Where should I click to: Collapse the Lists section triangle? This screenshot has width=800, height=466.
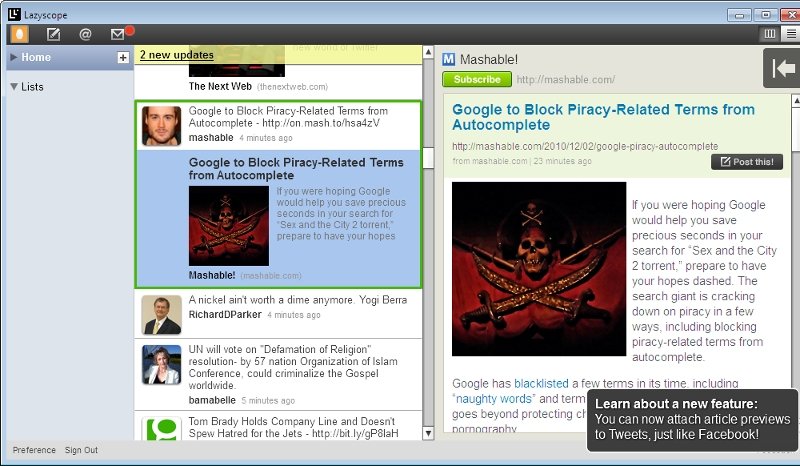pyautogui.click(x=14, y=87)
